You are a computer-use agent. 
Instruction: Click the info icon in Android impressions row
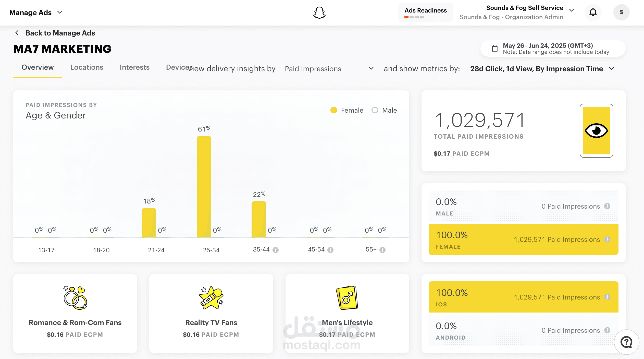(607, 330)
